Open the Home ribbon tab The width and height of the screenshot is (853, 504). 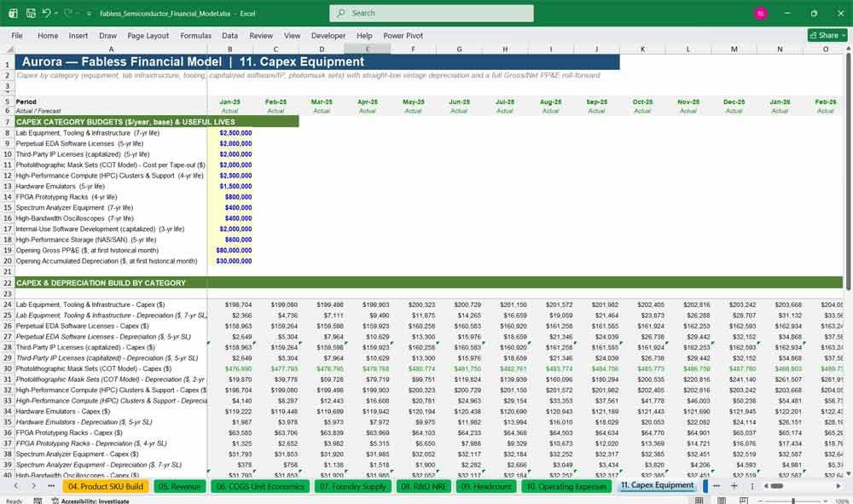pos(48,35)
